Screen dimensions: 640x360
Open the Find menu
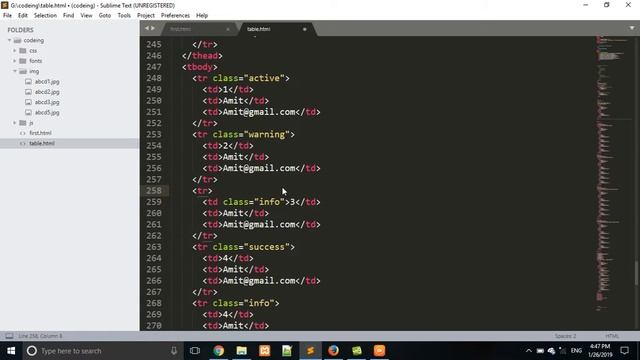click(x=68, y=16)
